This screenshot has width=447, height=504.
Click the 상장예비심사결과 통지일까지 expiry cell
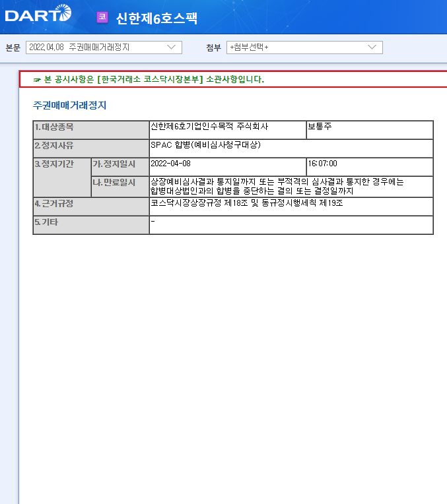(x=291, y=187)
